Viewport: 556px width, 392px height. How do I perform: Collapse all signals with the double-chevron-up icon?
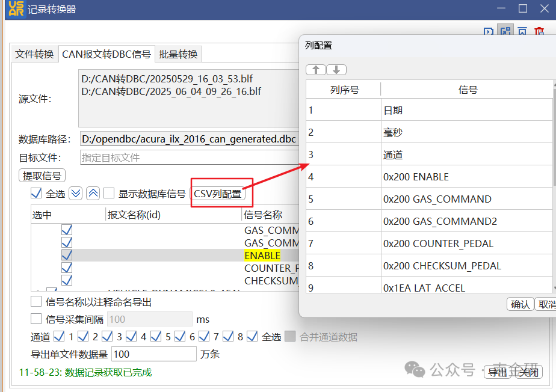[93, 194]
